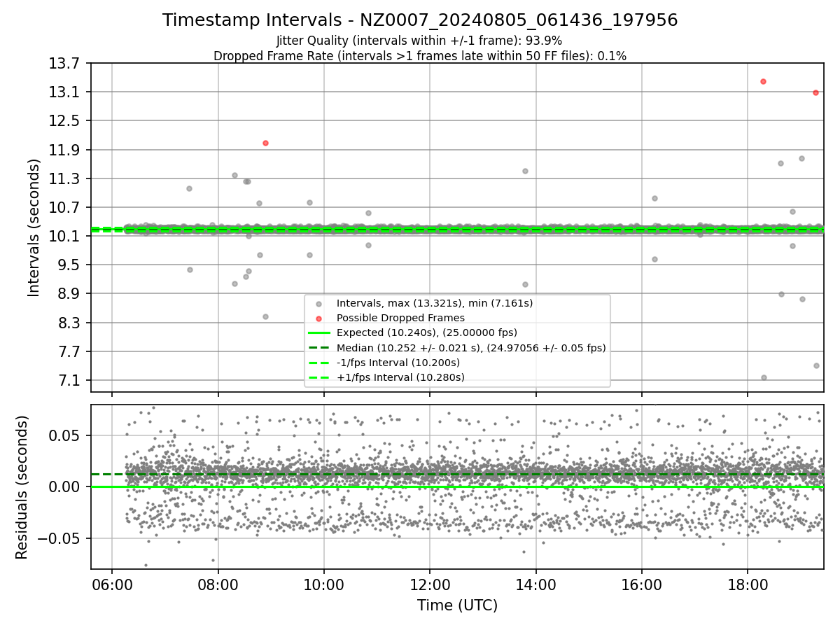This screenshot has height=630, width=840.
Task: Click the plot title 'Timestamp Intervals - NZ0007_20240805_061436_197956'
Action: pos(420,20)
